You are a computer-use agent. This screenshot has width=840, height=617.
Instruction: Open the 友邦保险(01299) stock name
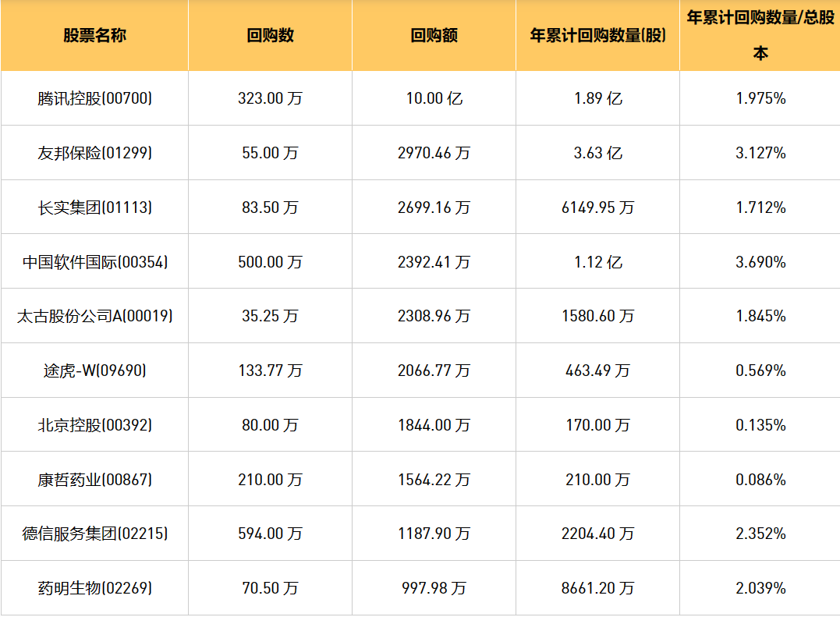(94, 153)
